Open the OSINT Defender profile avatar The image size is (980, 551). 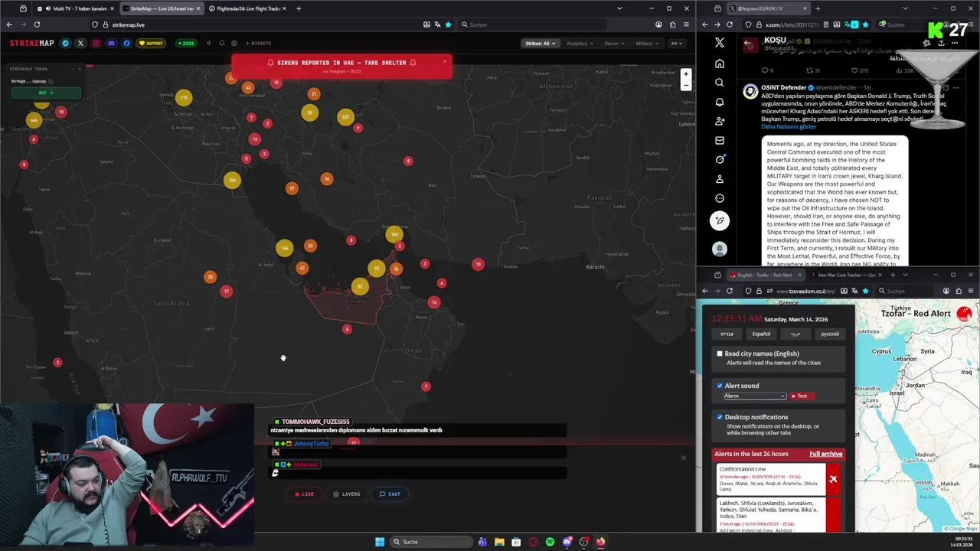coord(750,91)
